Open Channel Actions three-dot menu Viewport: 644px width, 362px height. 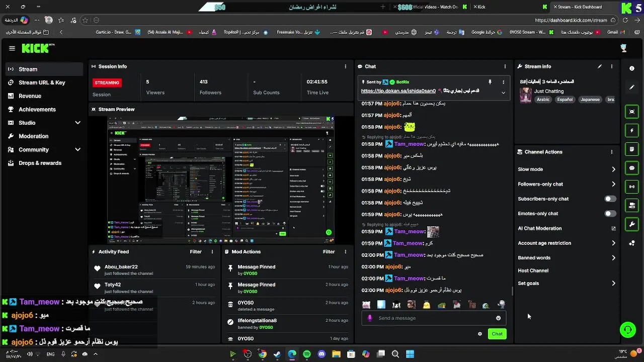[612, 152]
